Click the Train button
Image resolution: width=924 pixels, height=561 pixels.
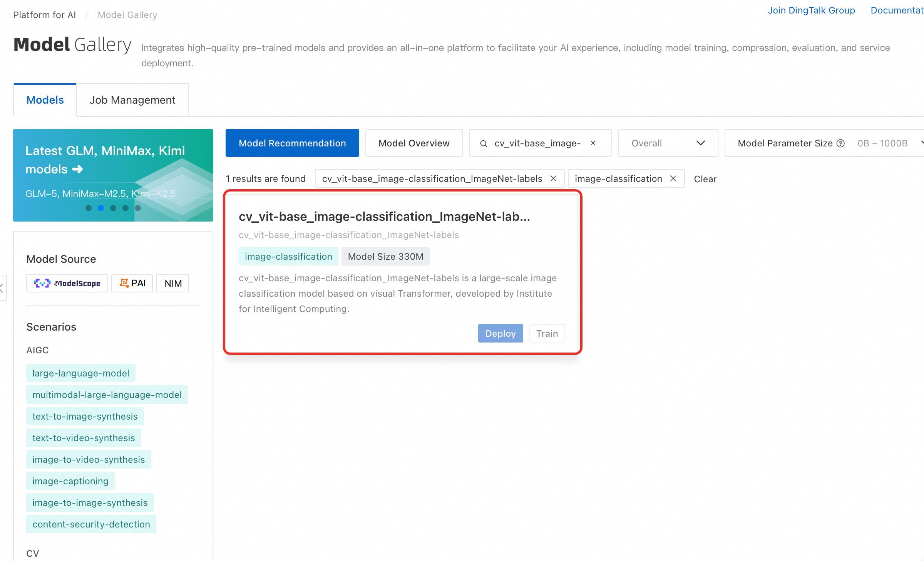[547, 333]
